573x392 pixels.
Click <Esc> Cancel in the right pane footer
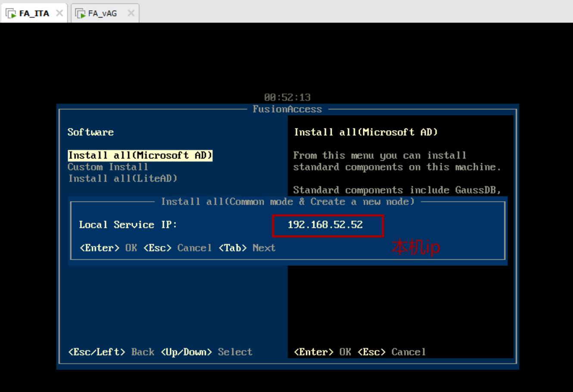click(392, 352)
